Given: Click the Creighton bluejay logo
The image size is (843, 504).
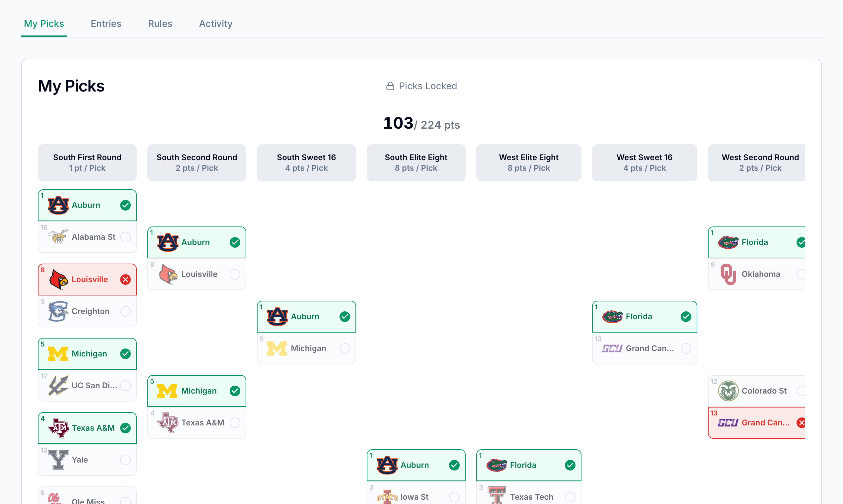Looking at the screenshot, I should point(58,311).
